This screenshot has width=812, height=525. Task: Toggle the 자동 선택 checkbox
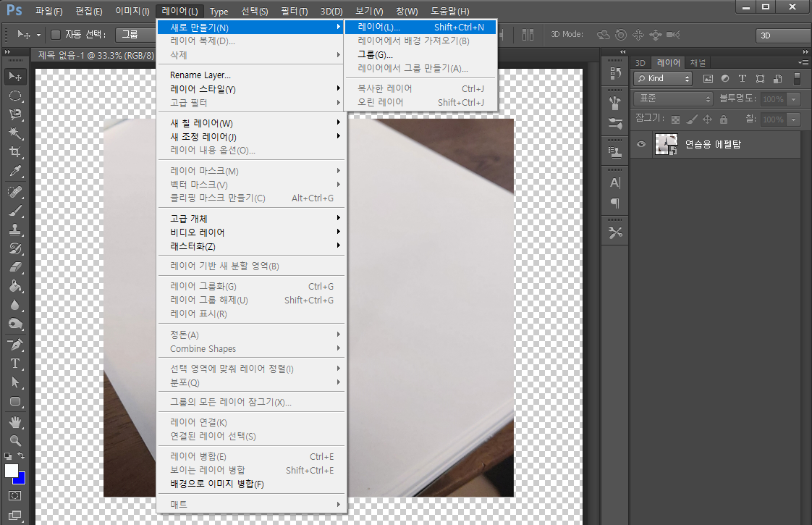56,35
